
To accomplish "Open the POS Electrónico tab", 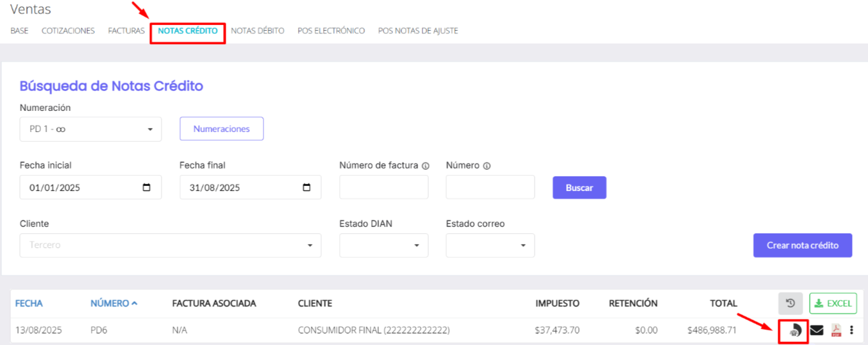I will [x=331, y=31].
